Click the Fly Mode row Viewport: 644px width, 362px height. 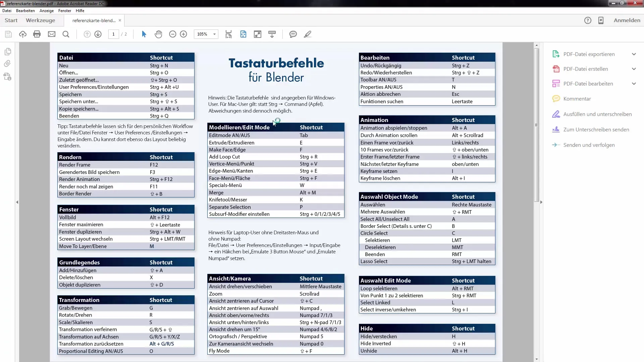coord(276,351)
